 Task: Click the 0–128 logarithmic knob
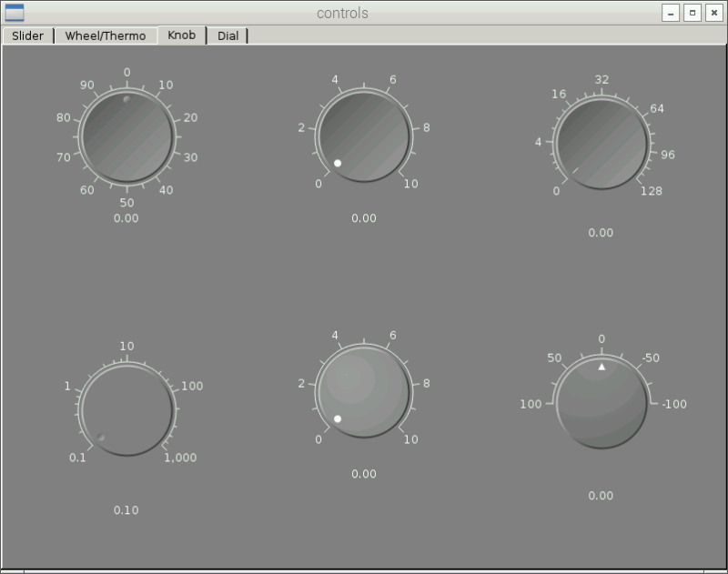pyautogui.click(x=602, y=144)
